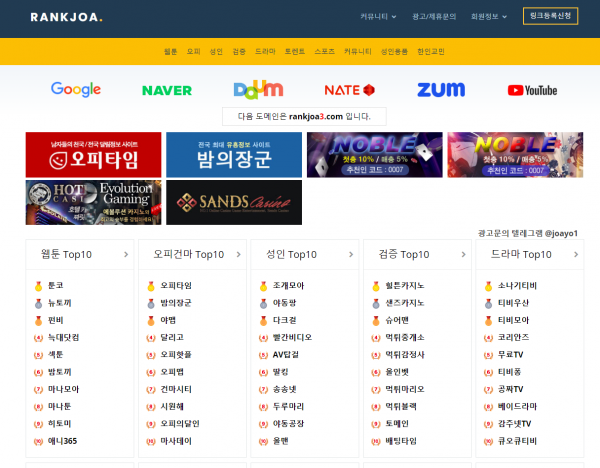600x468 pixels.
Task: Open the 마나모아 link
Action: click(63, 389)
